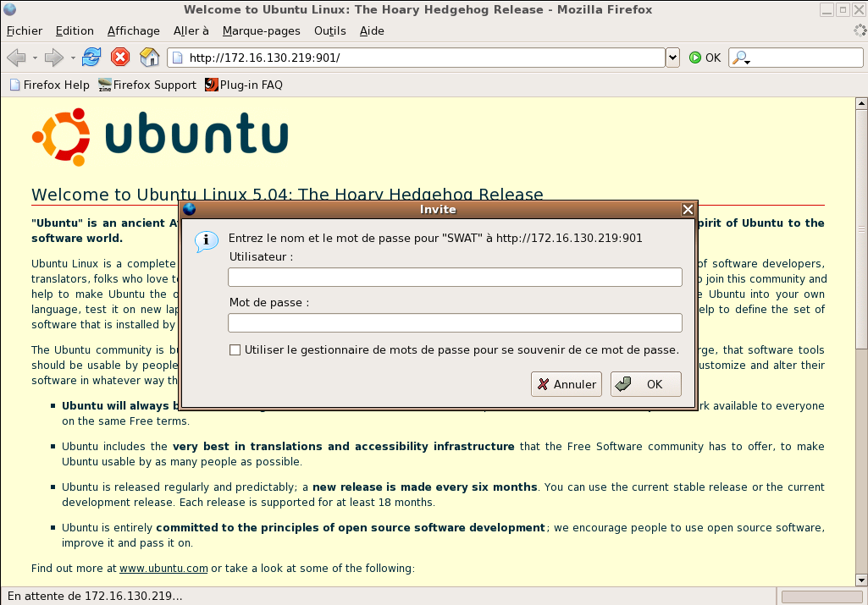The image size is (868, 605).
Task: Open the Edition menu
Action: pos(75,31)
